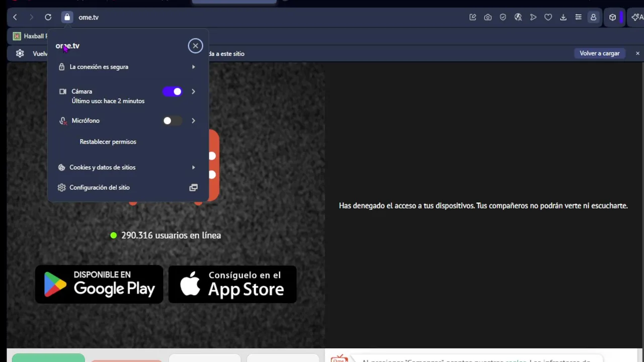The height and width of the screenshot is (362, 644).
Task: Click the padlock site info icon
Action: 67,17
